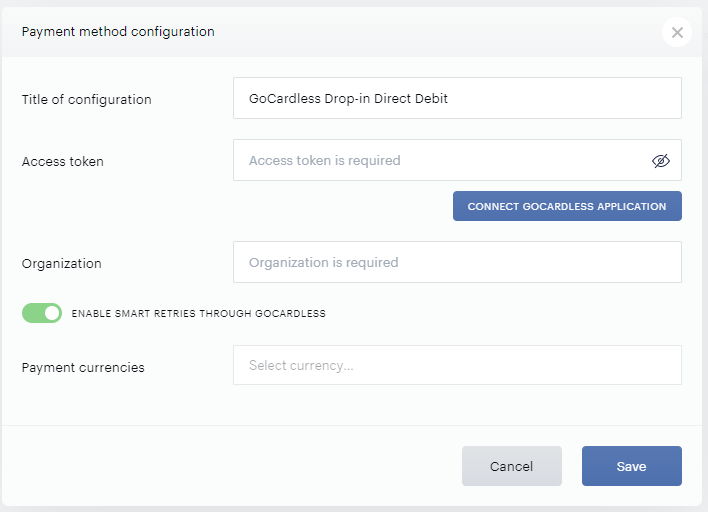Image resolution: width=708 pixels, height=512 pixels.
Task: Focus the Title of configuration field
Action: [x=457, y=98]
